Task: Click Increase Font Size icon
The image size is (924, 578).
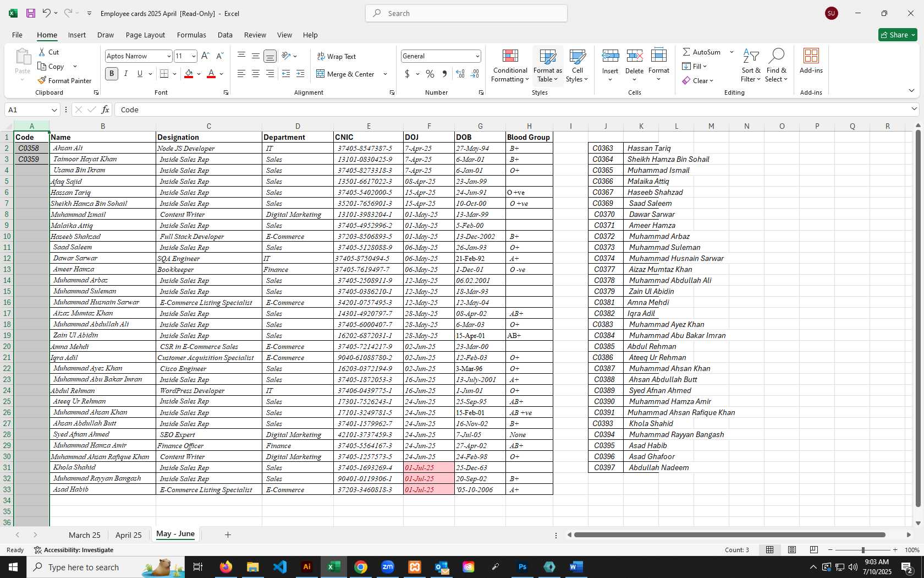Action: click(x=205, y=56)
